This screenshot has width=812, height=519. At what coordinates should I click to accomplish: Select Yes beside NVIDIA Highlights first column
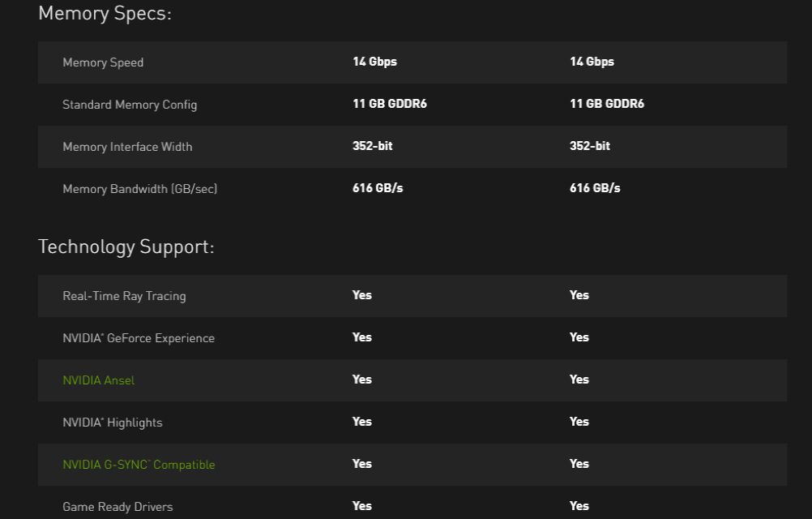pyautogui.click(x=361, y=422)
